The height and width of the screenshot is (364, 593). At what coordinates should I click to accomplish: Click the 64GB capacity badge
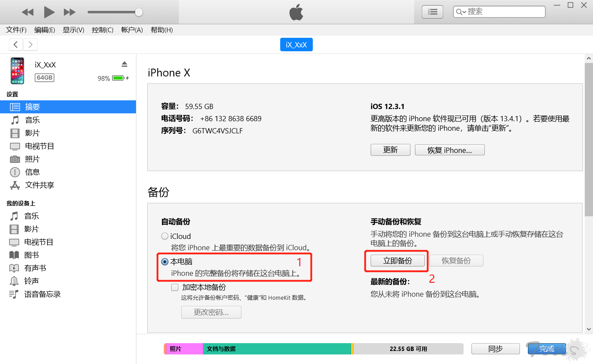point(45,78)
